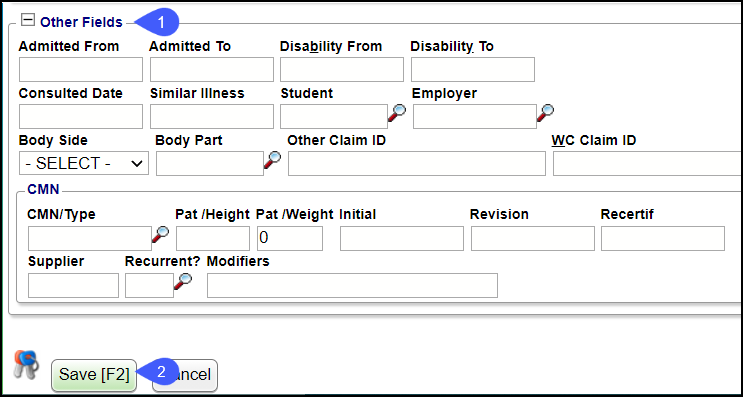This screenshot has width=743, height=397.
Task: Click the Save [F2] button
Action: 94,375
